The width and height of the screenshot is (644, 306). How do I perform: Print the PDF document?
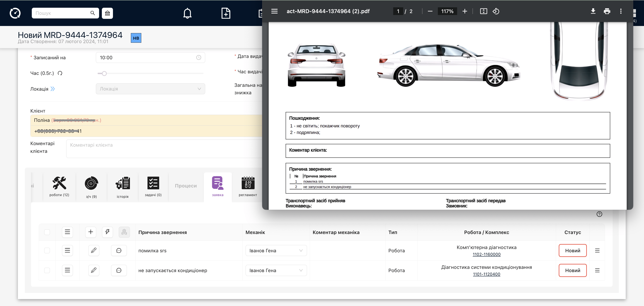(x=607, y=11)
